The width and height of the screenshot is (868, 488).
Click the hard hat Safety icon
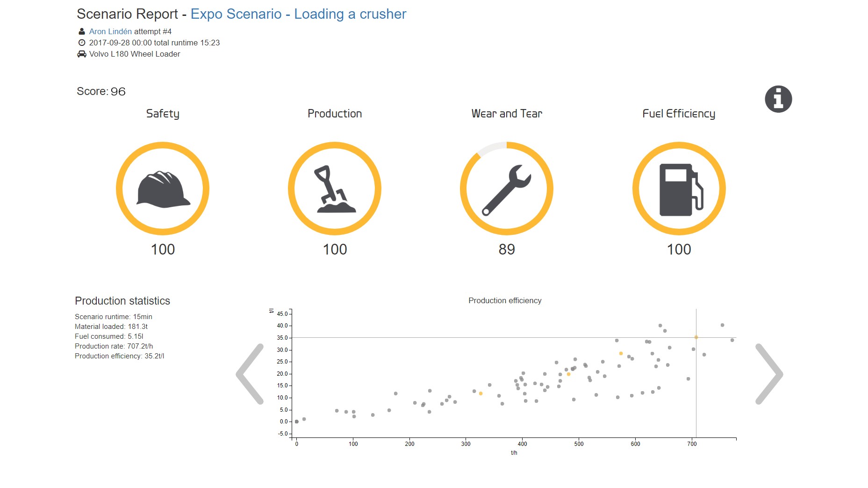163,189
